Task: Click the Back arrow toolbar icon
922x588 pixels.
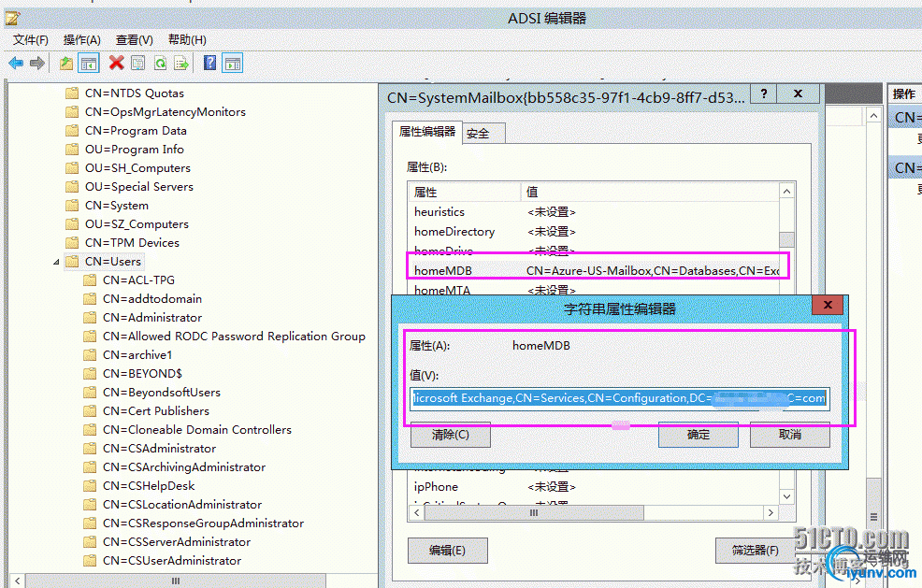Action: [x=16, y=63]
